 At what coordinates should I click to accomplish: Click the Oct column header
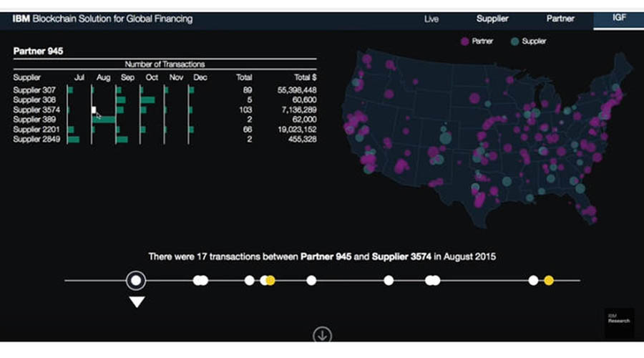click(x=152, y=77)
